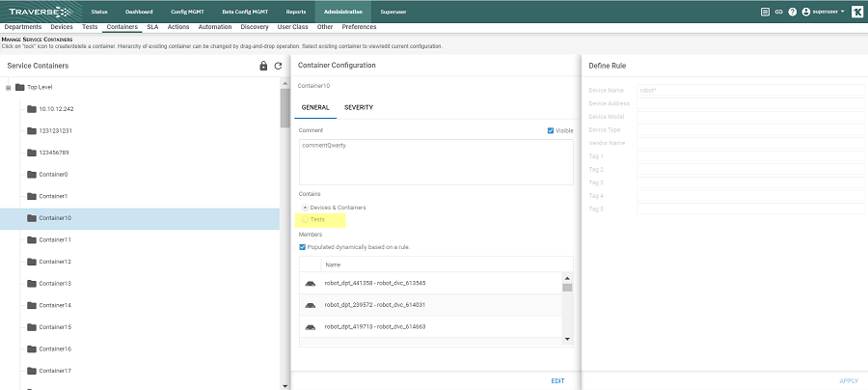868x390 pixels.
Task: Collapse the Top Level tree node
Action: [9, 88]
